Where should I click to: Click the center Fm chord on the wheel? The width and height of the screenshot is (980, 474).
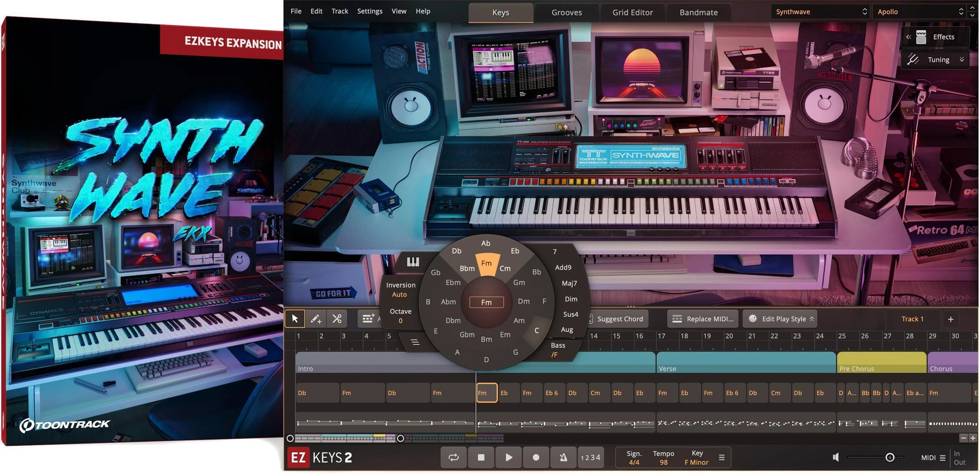[x=486, y=302]
